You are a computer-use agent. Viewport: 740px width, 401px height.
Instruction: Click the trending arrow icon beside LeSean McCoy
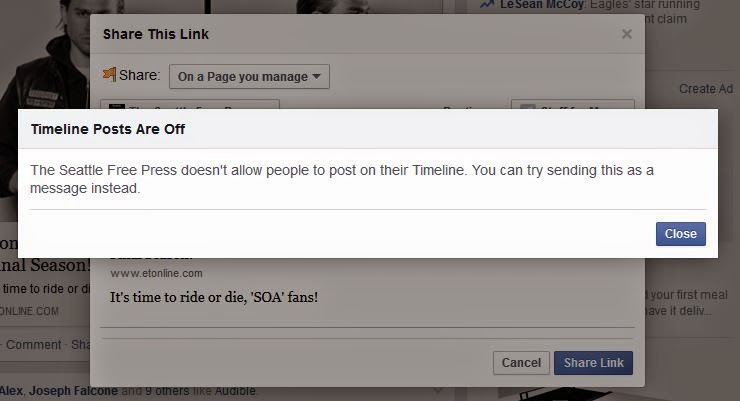point(488,5)
